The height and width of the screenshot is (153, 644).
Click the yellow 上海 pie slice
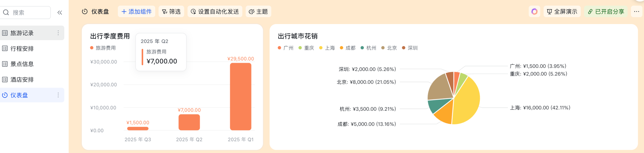pyautogui.click(x=466, y=102)
